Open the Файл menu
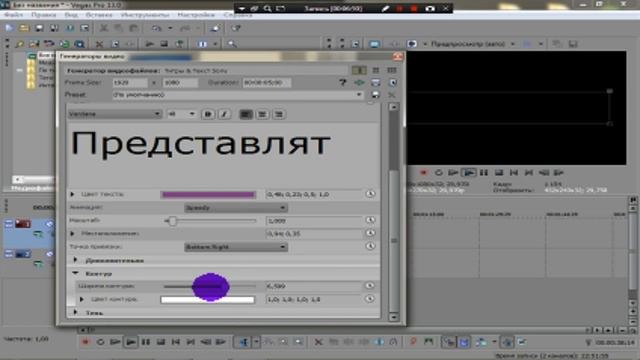 13,15
